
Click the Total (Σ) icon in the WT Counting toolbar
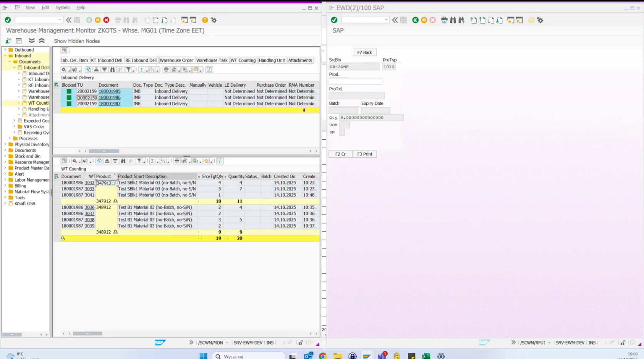click(x=153, y=161)
